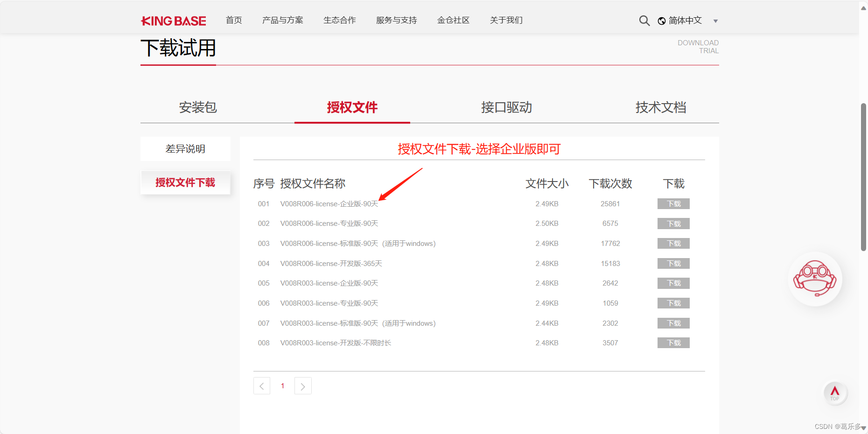Click file name V008R003-license-标准版-90天 (适用于windows)

coord(358,323)
